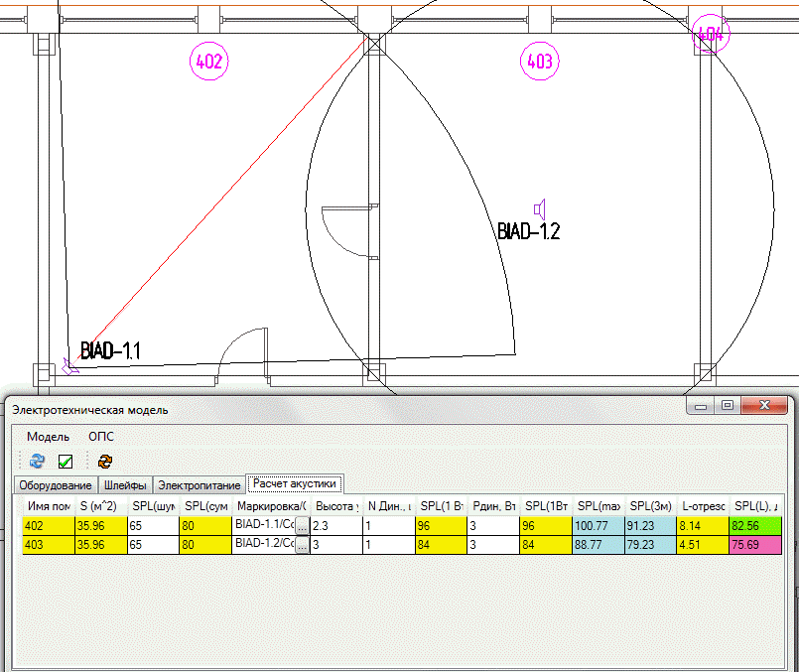Select the BIAD-1.1 speaker symbol on drawing
Screen dimensions: 799x672
69,366
